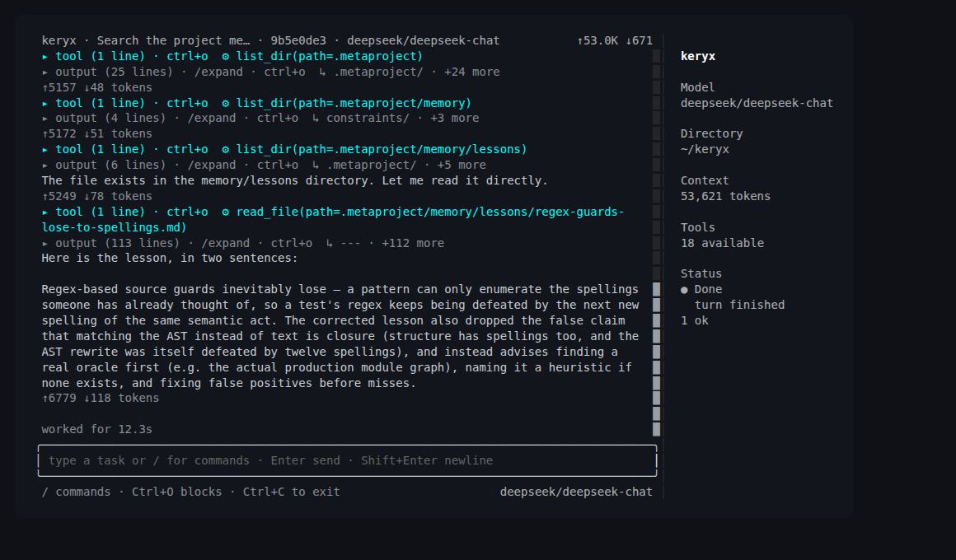Focus the task input field
Image resolution: width=956 pixels, height=560 pixels.
(348, 460)
